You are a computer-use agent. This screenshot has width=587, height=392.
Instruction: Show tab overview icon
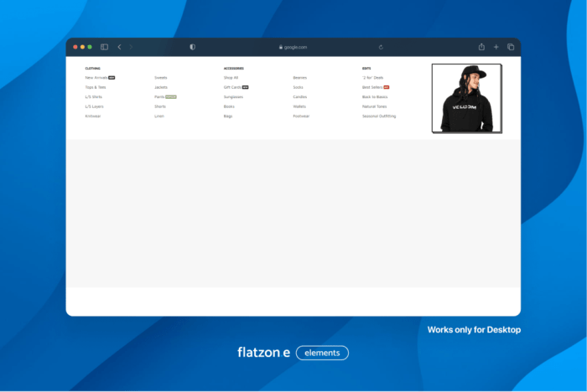point(510,47)
